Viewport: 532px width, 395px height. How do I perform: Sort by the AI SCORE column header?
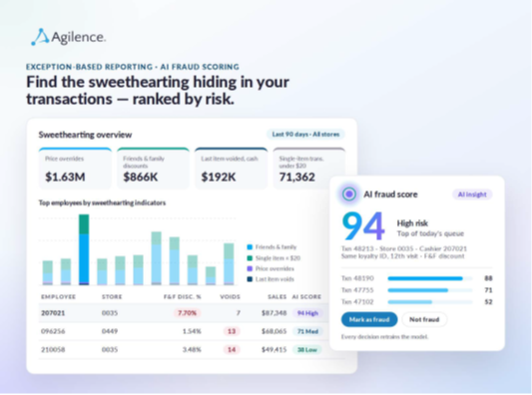306,296
